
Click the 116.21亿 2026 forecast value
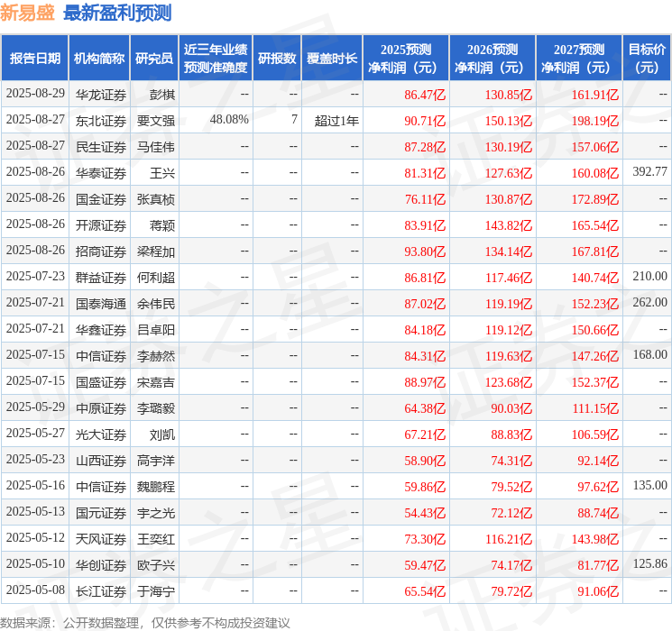(509, 539)
